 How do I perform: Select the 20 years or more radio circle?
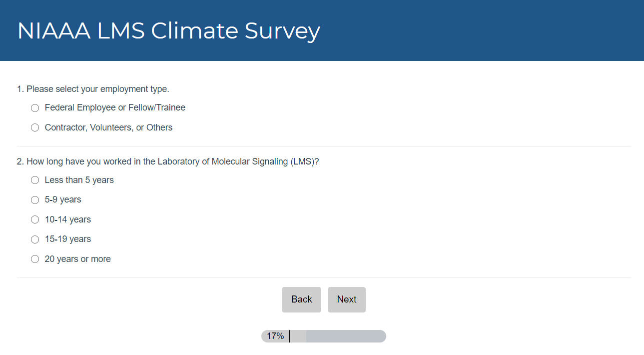point(35,259)
